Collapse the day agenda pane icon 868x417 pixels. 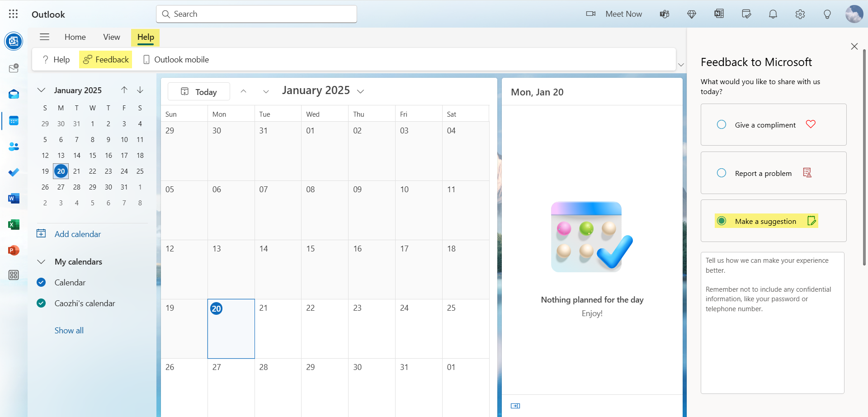pos(515,406)
